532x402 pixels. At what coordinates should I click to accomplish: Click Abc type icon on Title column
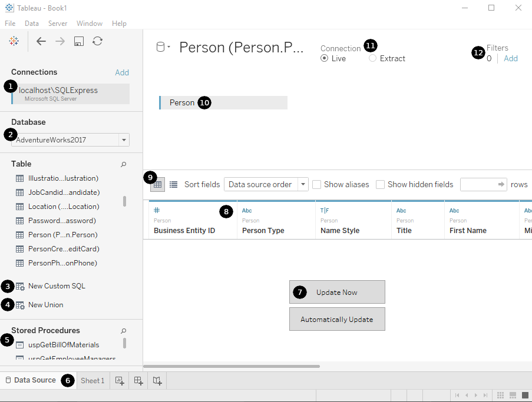[x=401, y=211]
